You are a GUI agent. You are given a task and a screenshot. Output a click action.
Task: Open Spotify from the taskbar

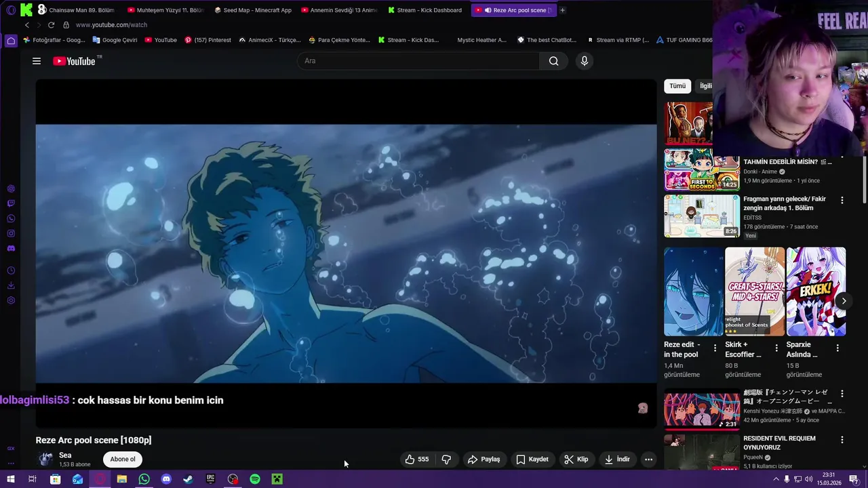(255, 479)
